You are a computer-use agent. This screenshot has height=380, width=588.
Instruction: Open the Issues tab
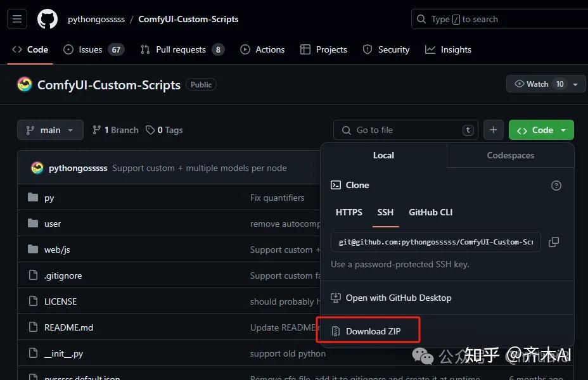tap(93, 49)
